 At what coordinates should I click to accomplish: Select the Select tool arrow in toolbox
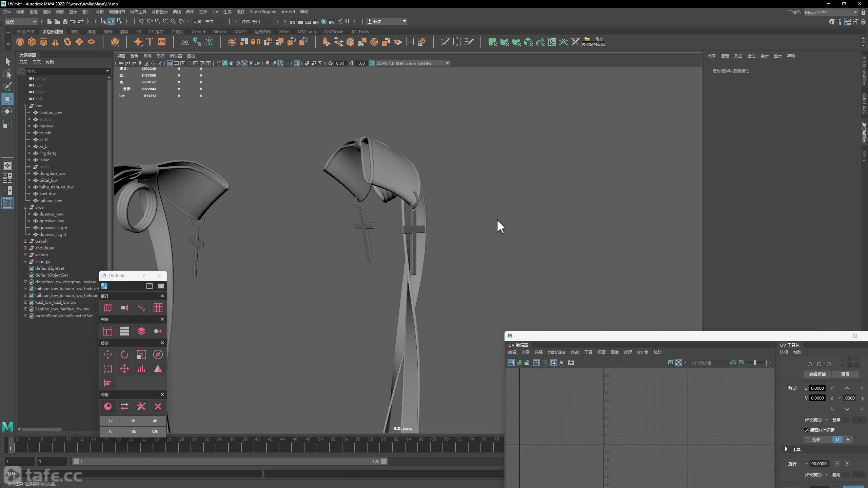(7, 61)
